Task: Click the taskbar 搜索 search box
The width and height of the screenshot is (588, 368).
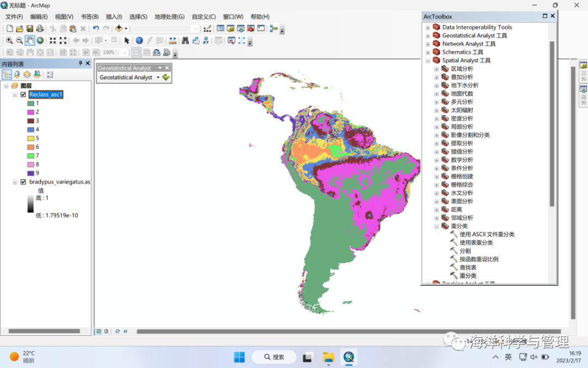Action: (274, 357)
